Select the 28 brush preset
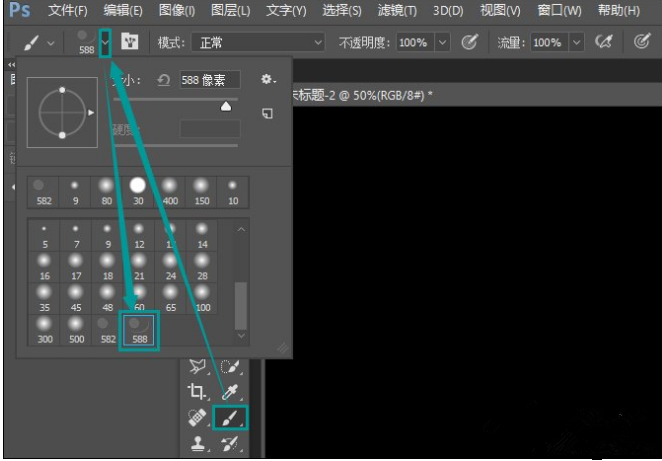 tap(203, 267)
